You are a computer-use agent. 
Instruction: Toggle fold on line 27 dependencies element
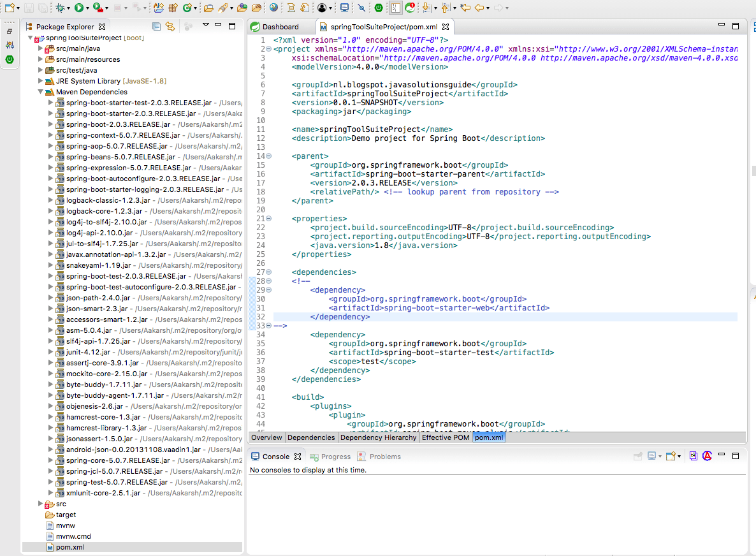[269, 272]
